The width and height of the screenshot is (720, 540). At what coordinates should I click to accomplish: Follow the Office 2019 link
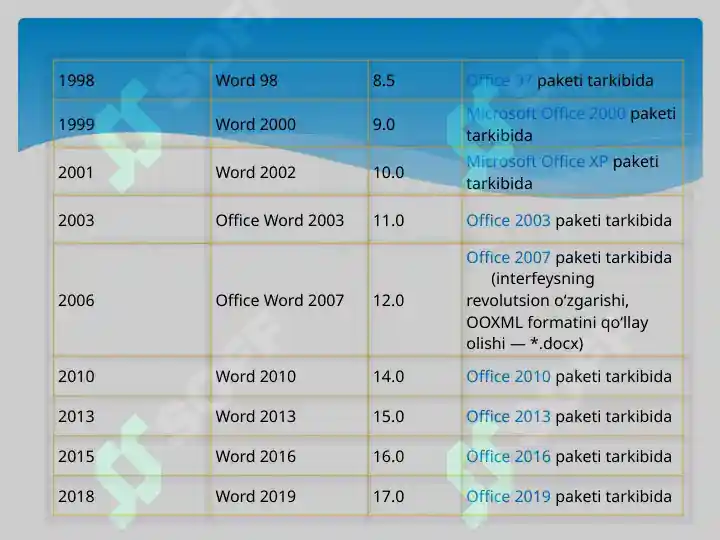tap(508, 496)
